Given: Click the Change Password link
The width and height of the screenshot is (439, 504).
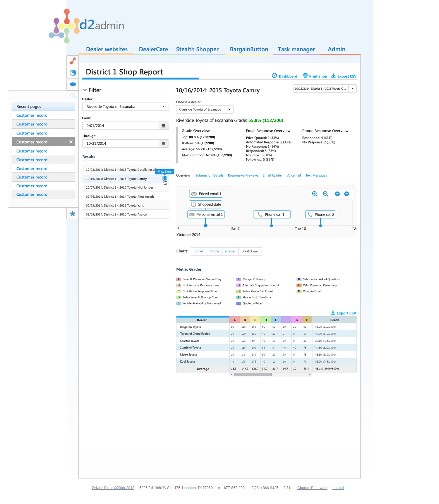Looking at the screenshot, I should (312, 488).
